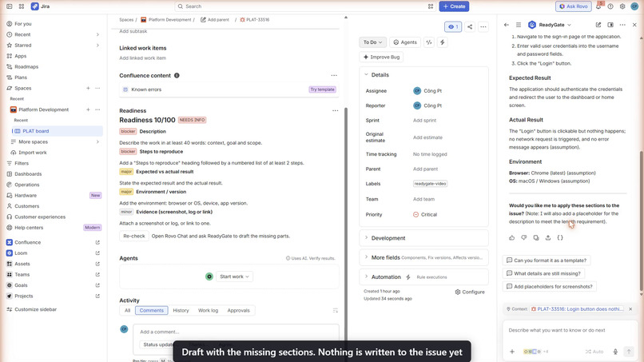Choose 'What details are still missing?' suggestion

(543, 273)
